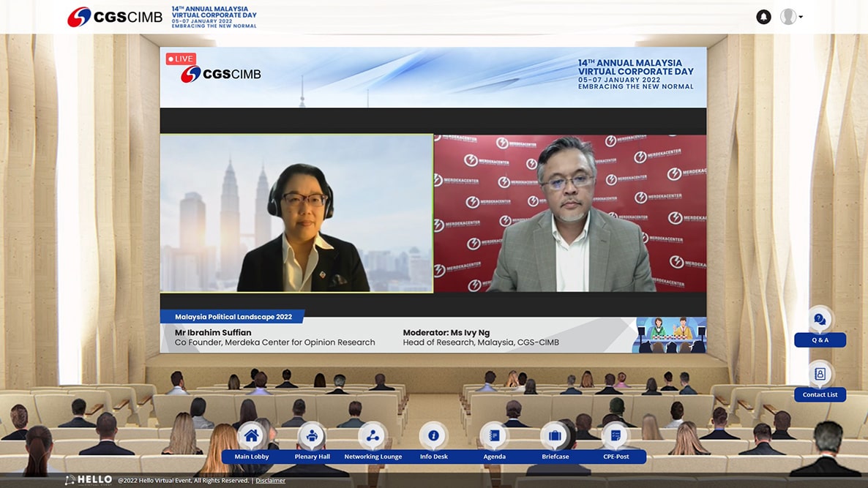Click the Contact List button
The width and height of the screenshot is (868, 488).
[820, 394]
